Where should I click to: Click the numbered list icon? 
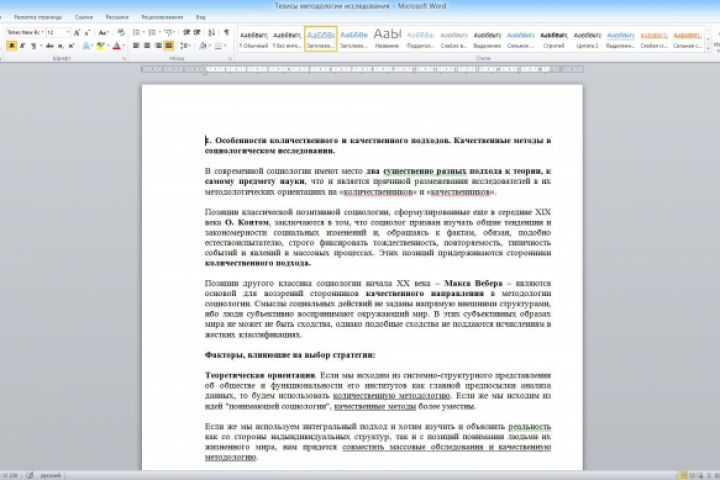pyautogui.click(x=152, y=33)
